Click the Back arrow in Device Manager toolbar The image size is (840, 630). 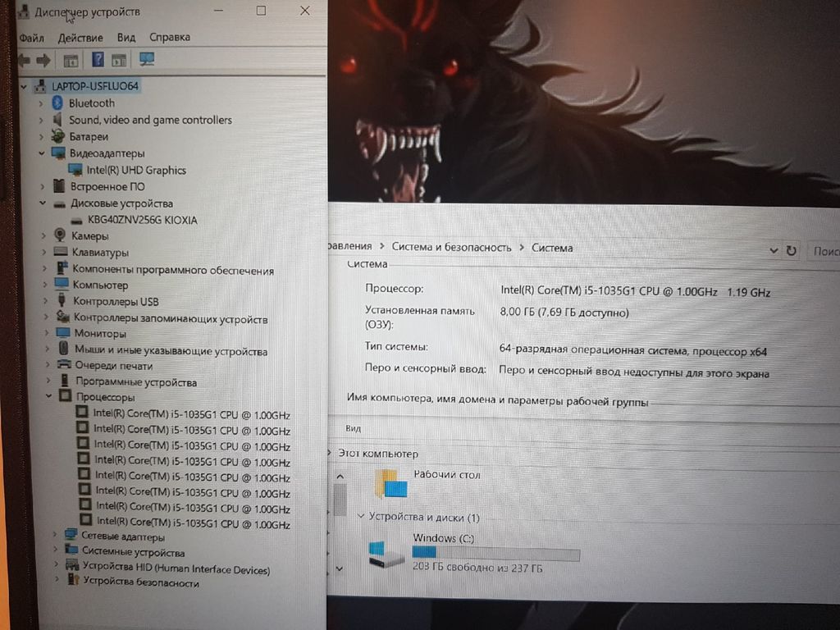24,61
